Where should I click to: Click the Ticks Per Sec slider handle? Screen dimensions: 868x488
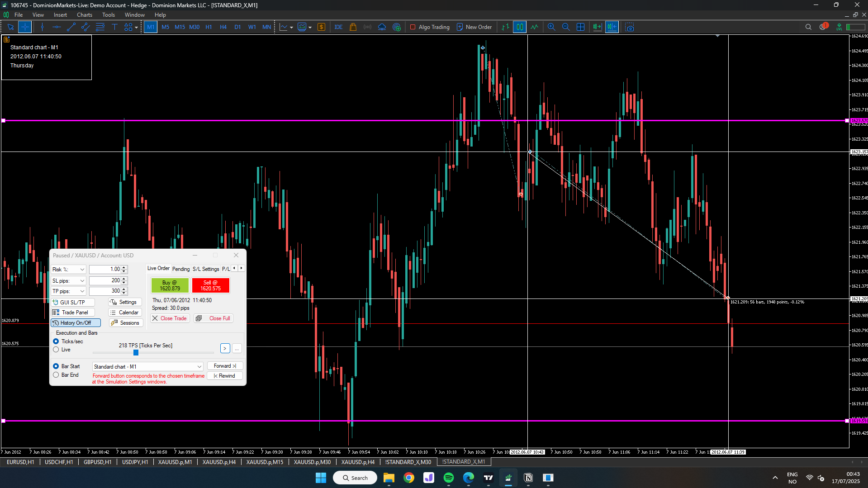click(x=136, y=352)
